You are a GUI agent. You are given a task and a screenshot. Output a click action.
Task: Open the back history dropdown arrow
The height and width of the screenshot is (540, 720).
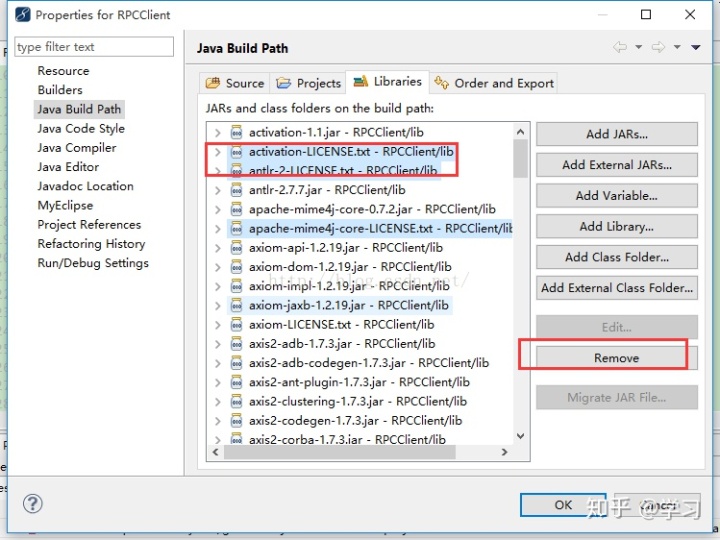pos(638,47)
